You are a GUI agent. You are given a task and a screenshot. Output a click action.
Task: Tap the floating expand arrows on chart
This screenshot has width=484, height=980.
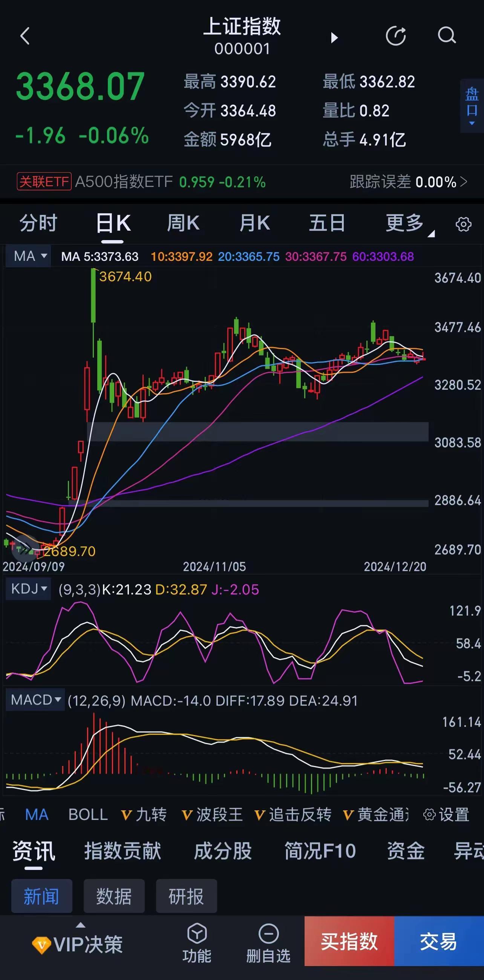pyautogui.click(x=25, y=548)
